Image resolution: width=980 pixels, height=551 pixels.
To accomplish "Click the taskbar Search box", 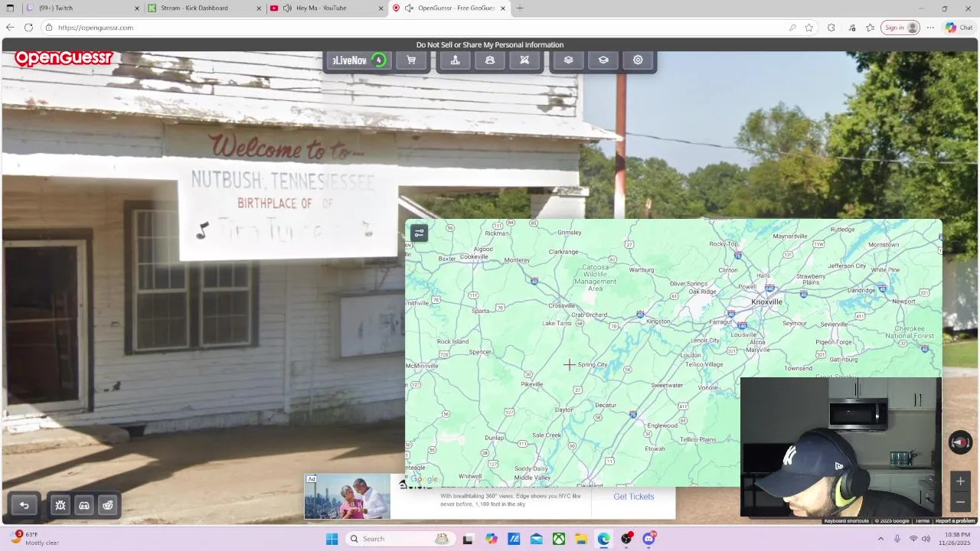I will pos(400,539).
